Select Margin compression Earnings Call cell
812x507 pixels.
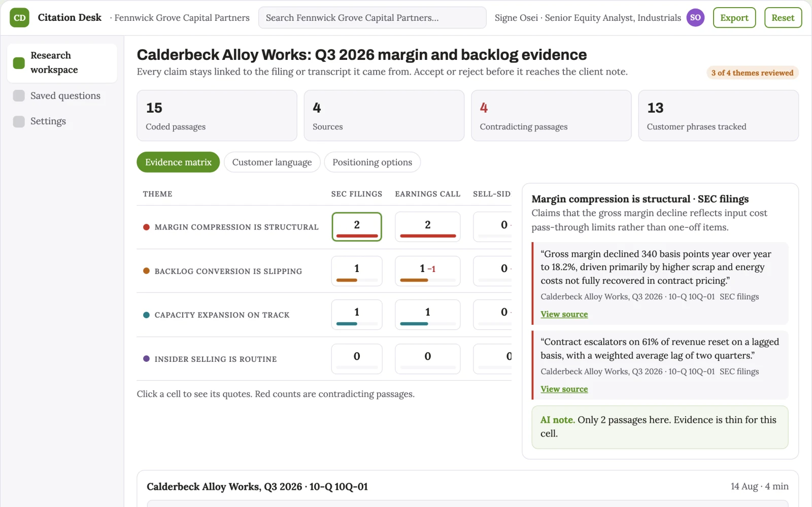pos(428,227)
